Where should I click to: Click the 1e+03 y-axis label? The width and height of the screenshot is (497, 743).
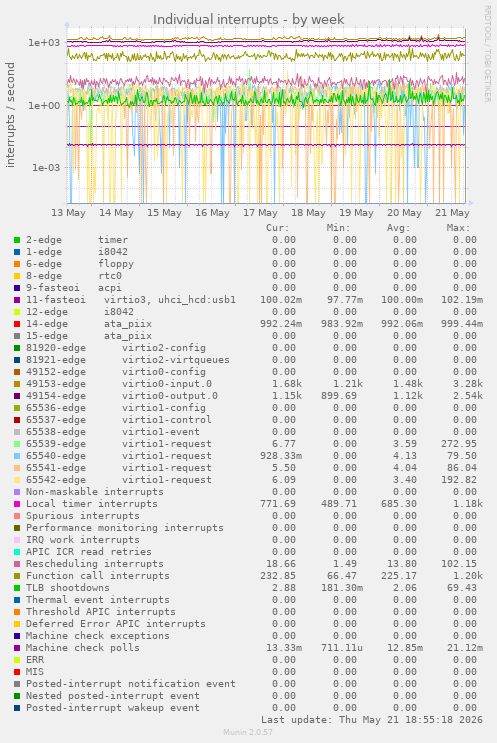point(44,43)
